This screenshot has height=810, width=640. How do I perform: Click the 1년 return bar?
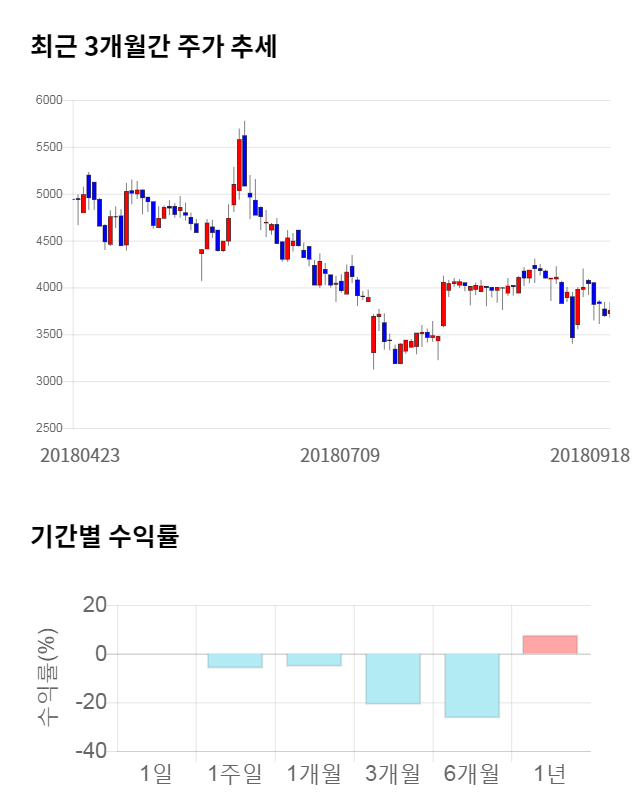pyautogui.click(x=550, y=645)
